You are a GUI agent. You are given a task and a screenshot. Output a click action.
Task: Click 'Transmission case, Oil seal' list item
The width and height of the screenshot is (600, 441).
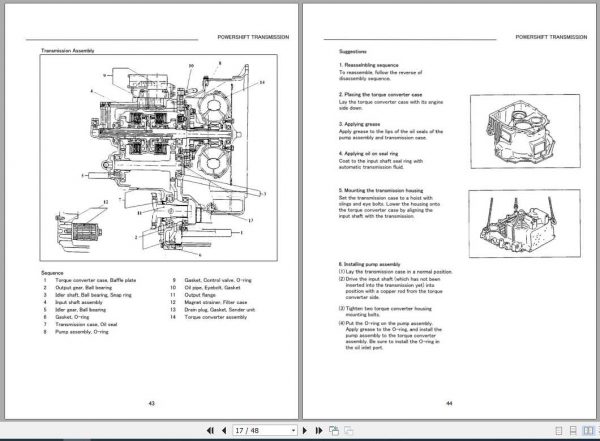tap(86, 324)
